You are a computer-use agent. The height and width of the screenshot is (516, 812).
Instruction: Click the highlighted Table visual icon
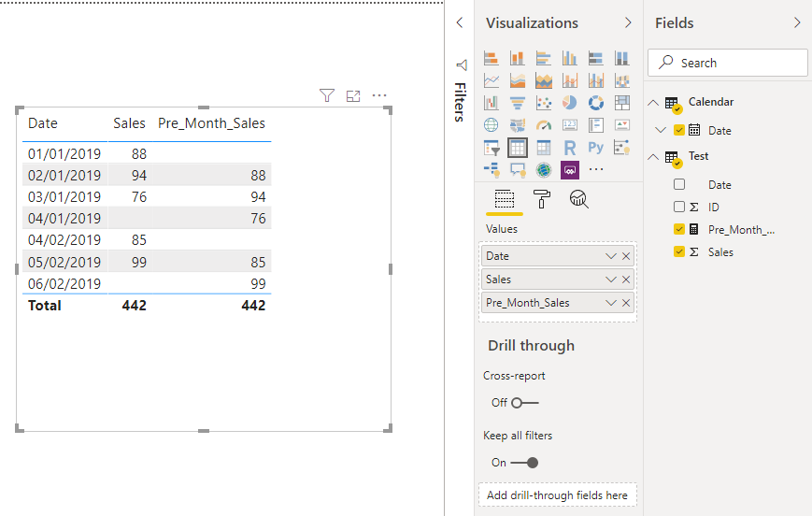click(518, 148)
